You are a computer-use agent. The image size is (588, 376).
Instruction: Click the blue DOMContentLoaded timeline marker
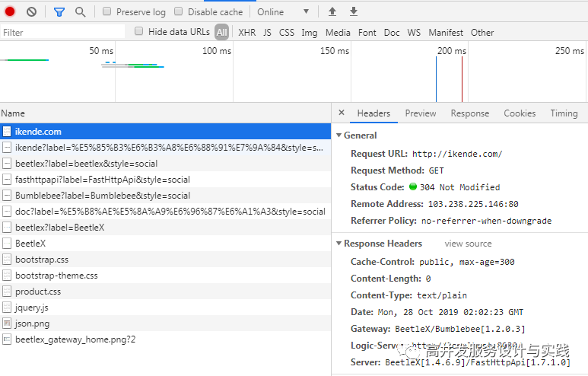pyautogui.click(x=436, y=79)
